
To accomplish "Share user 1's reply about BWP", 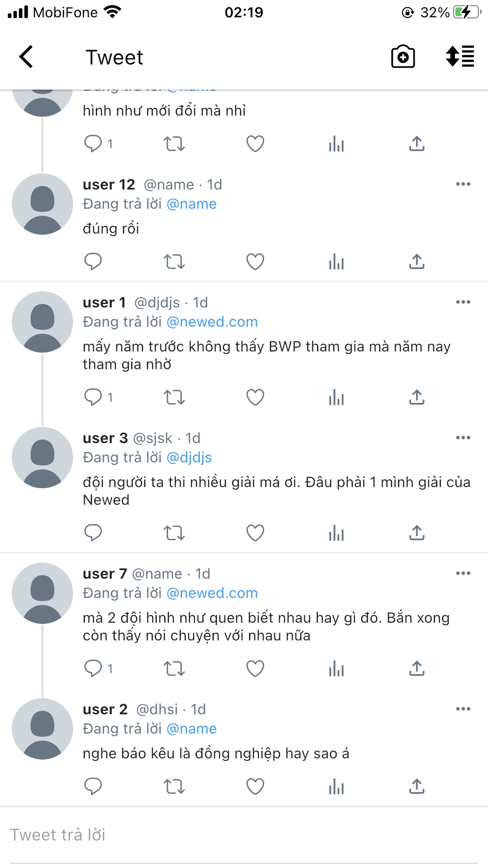I will point(417,397).
